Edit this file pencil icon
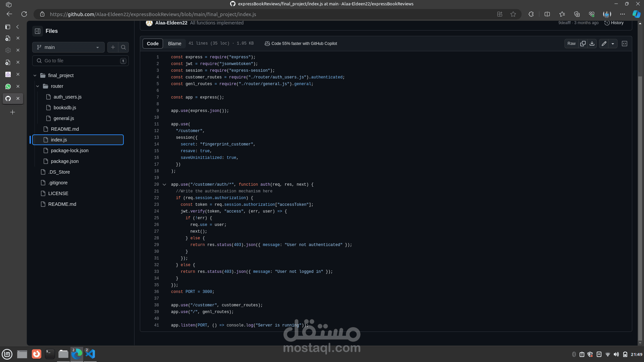Viewport: 644px width, 362px height. coord(604,44)
